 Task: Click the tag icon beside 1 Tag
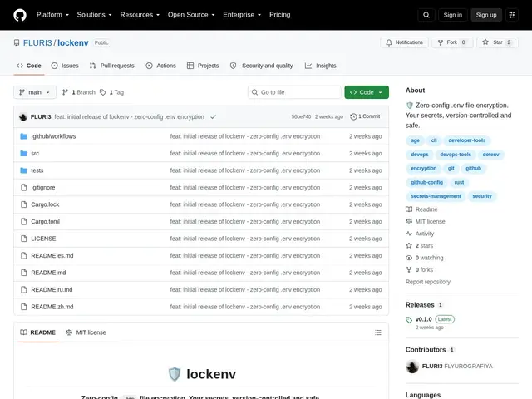pyautogui.click(x=103, y=92)
